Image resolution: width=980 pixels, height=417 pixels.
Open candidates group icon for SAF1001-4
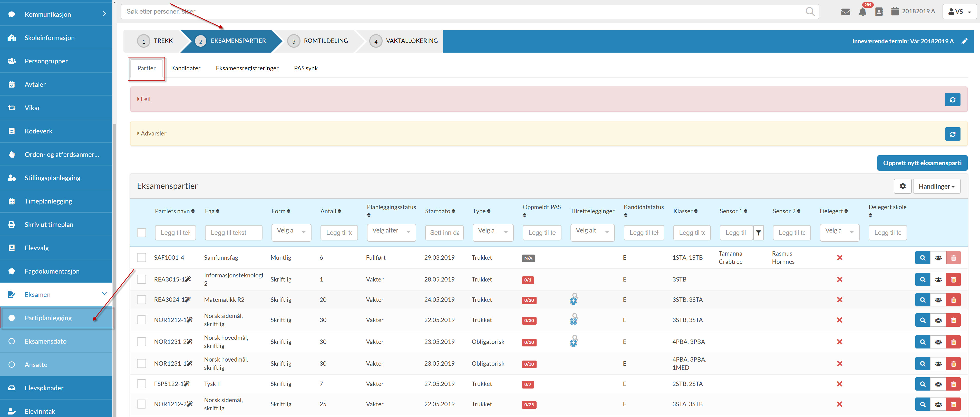coord(938,258)
